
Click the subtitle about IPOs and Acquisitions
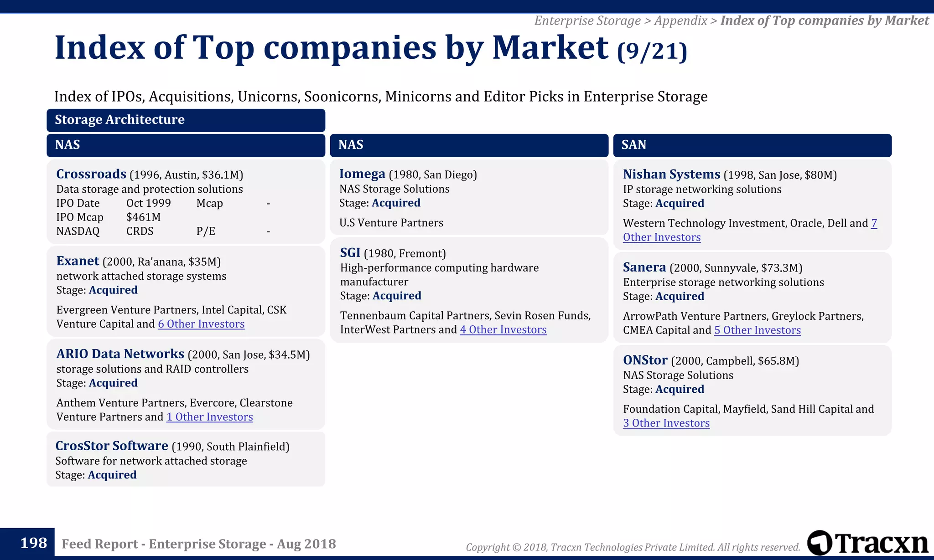[x=381, y=97]
